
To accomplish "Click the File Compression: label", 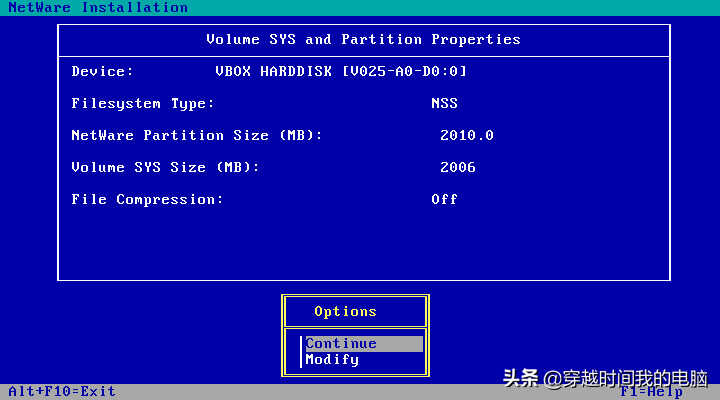I will (x=147, y=199).
